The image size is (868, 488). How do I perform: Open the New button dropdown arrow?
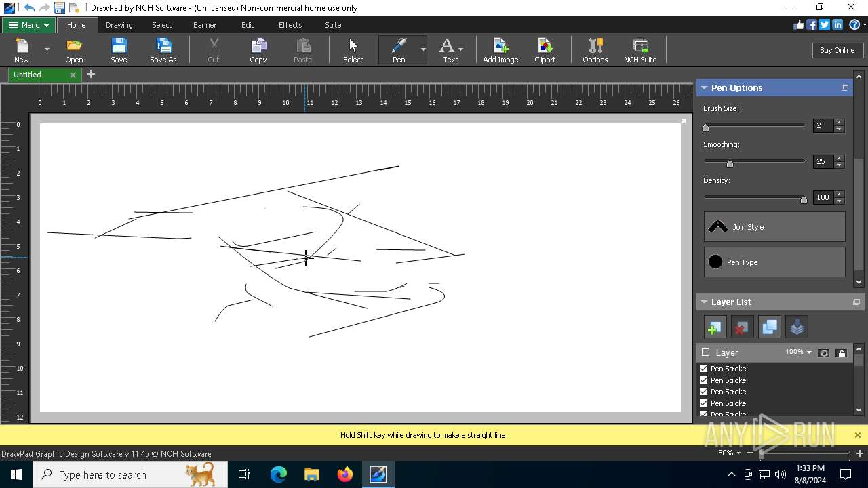click(x=47, y=49)
